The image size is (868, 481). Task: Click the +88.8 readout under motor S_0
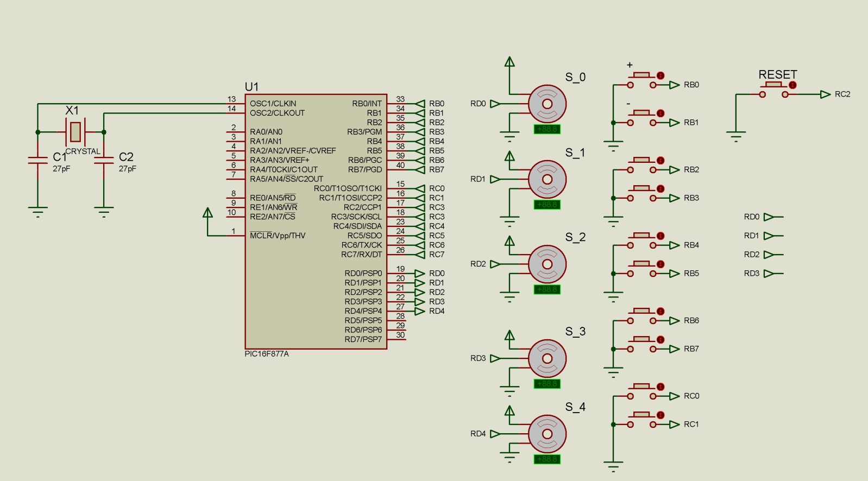[x=547, y=129]
